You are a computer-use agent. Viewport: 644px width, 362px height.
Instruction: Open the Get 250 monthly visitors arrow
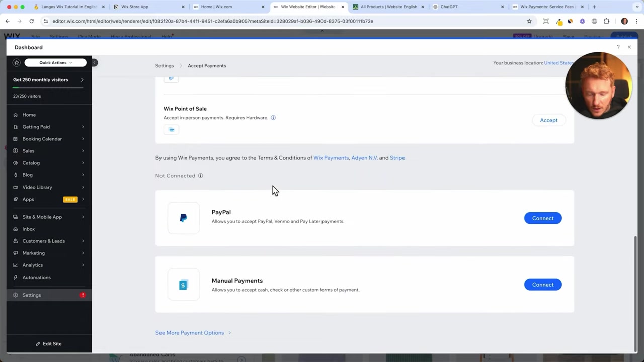82,80
